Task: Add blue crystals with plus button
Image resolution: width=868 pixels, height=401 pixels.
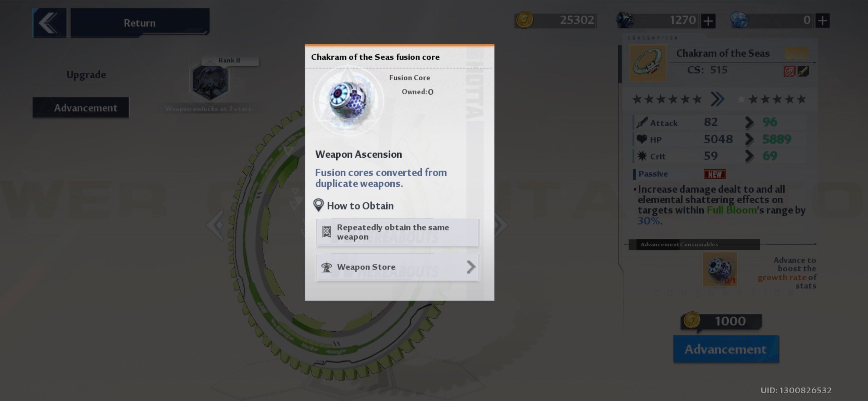Action: (822, 21)
